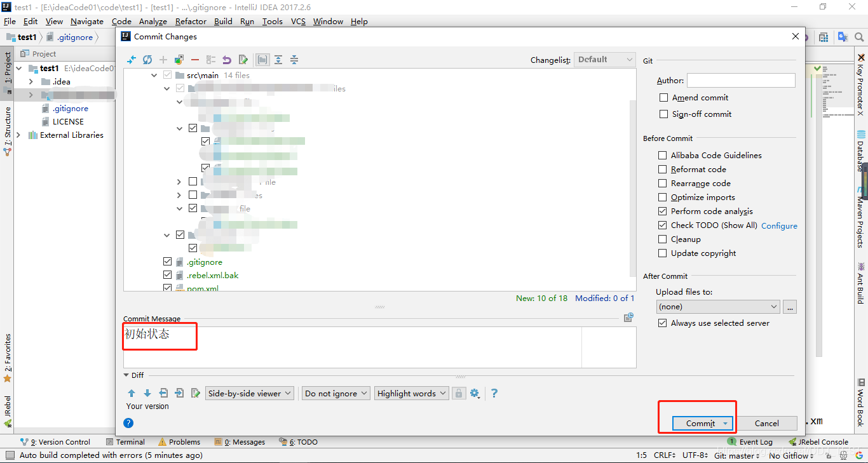Uncheck Always use selected server
Screen dimensions: 868x463
tap(663, 323)
